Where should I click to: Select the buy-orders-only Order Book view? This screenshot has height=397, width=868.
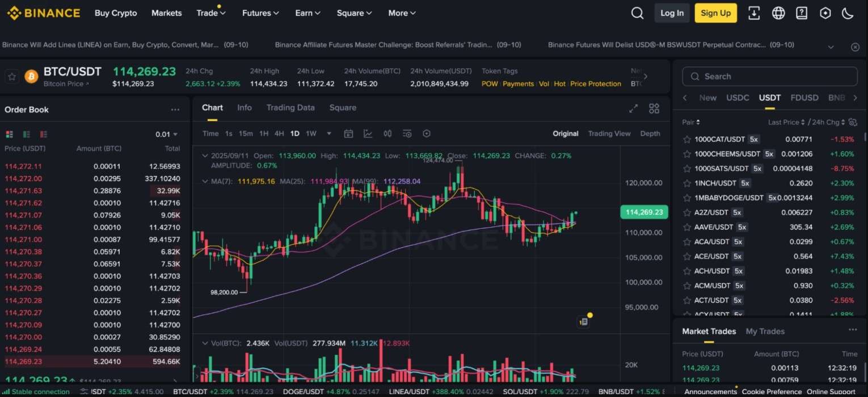(x=26, y=134)
